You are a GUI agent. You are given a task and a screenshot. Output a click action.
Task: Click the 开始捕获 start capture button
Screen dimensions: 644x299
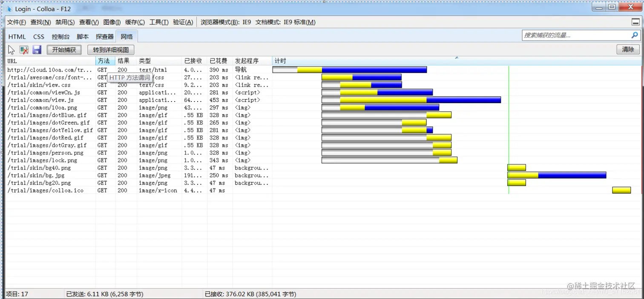tap(64, 49)
